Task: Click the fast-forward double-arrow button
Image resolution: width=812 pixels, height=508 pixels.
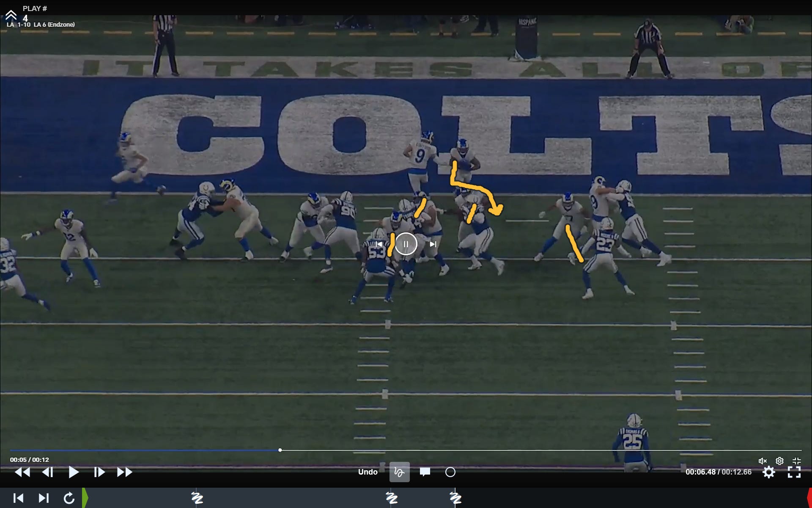Action: (x=124, y=472)
